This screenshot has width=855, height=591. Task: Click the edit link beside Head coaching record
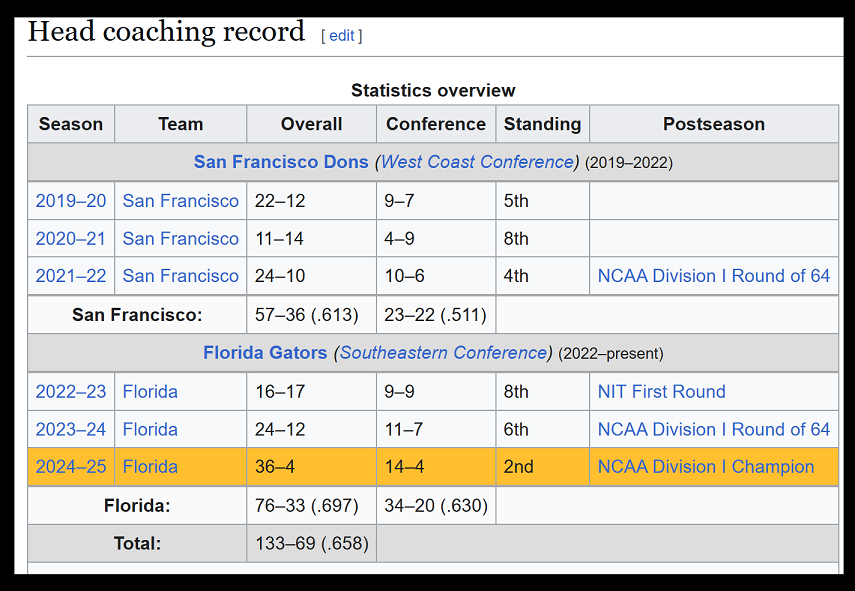coord(342,36)
